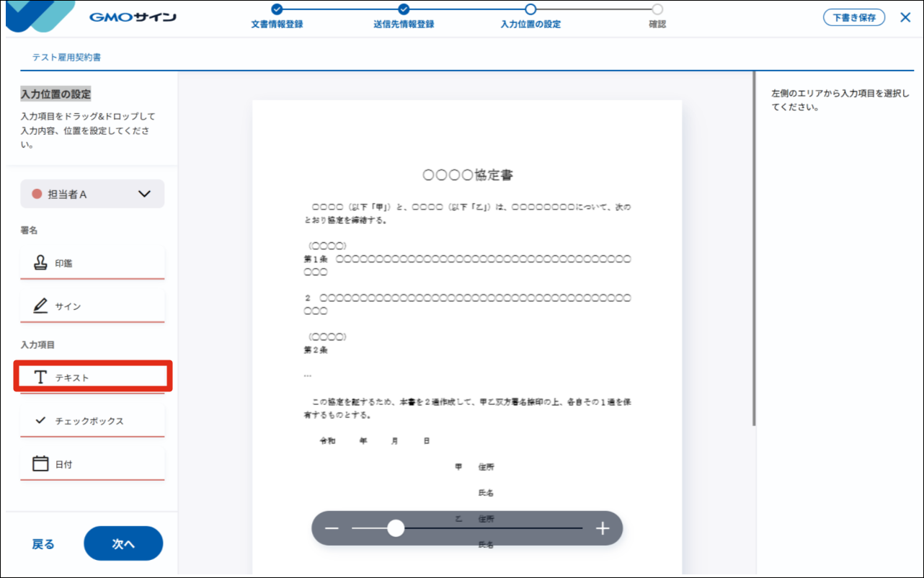
Task: Click the 担当者A dropdown chevron arrow
Action: [144, 194]
